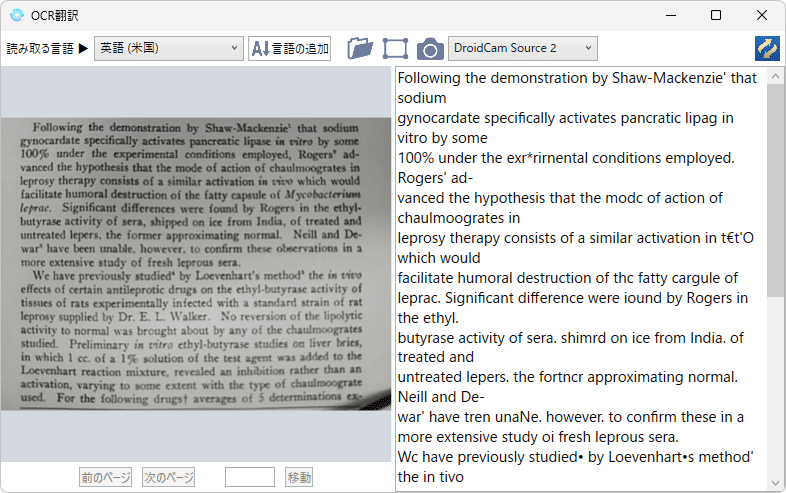Click the scanned document image preview
786x493 pixels.
click(195, 264)
